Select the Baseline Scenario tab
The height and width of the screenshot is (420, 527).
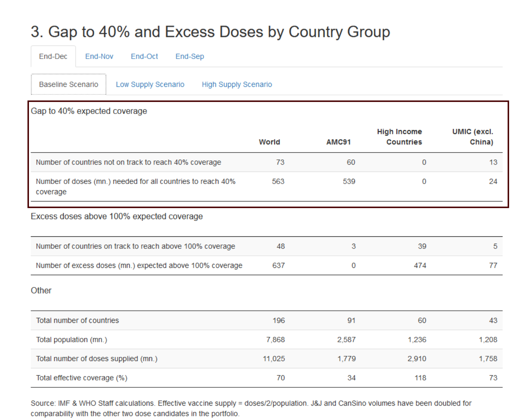click(x=69, y=84)
